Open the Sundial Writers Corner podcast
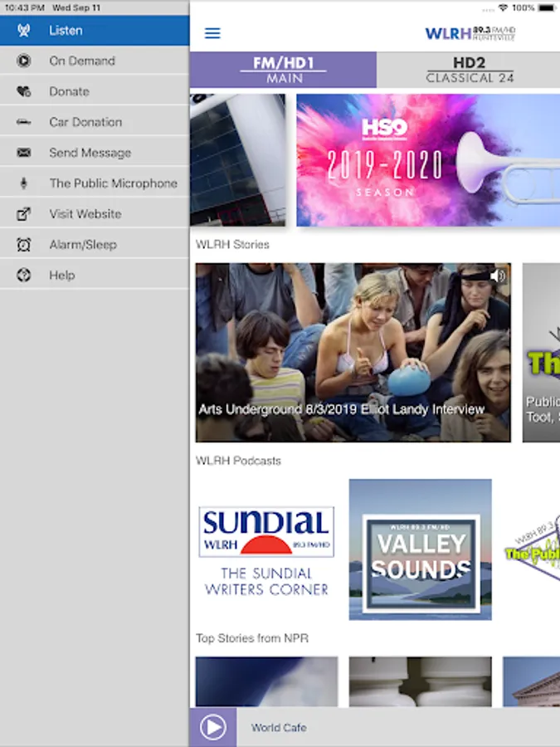Image resolution: width=560 pixels, height=747 pixels. point(266,549)
